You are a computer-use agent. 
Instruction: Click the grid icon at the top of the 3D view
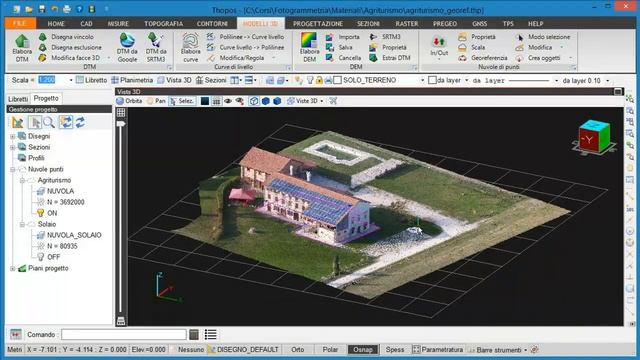(x=121, y=112)
